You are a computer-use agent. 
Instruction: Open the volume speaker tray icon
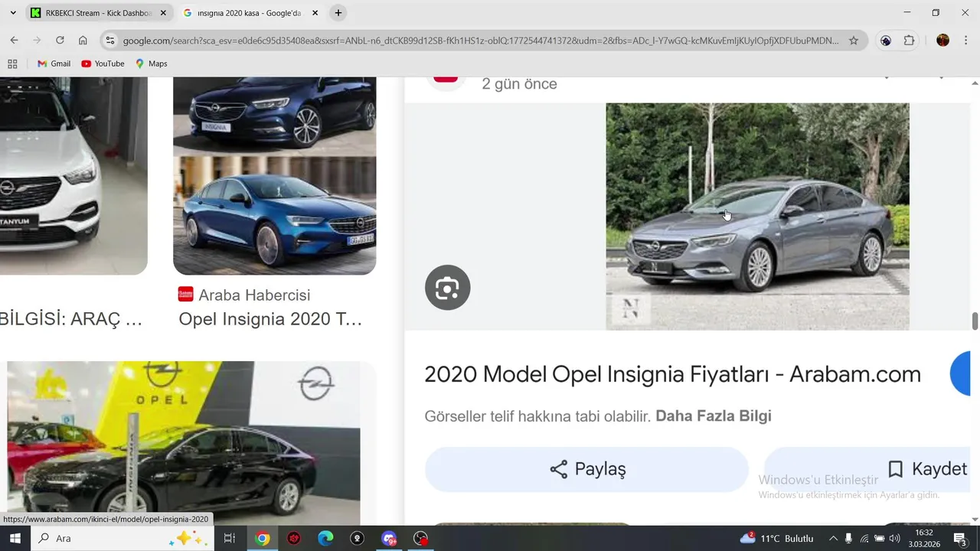(x=894, y=538)
